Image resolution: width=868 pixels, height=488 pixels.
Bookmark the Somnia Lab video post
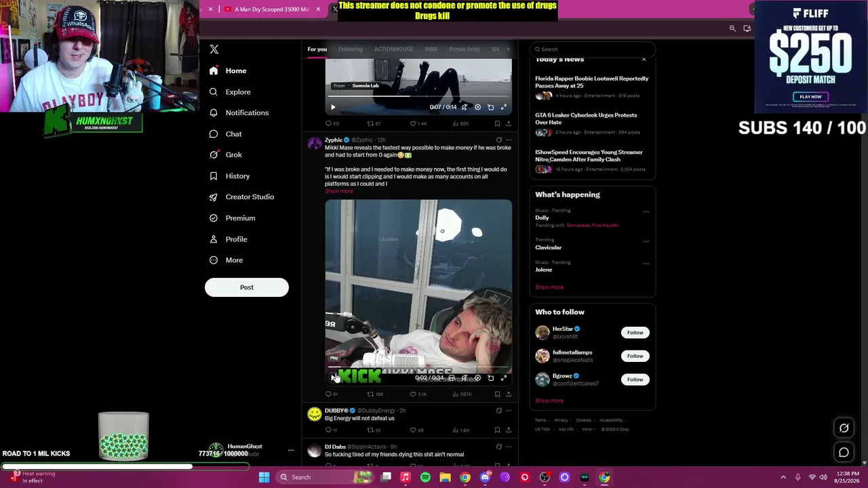[x=497, y=123]
